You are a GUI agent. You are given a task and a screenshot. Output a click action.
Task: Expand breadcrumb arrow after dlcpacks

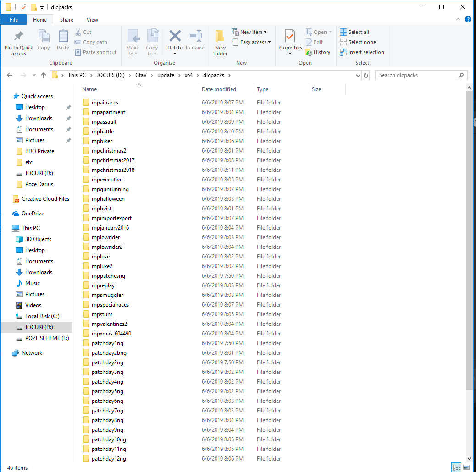click(x=229, y=75)
